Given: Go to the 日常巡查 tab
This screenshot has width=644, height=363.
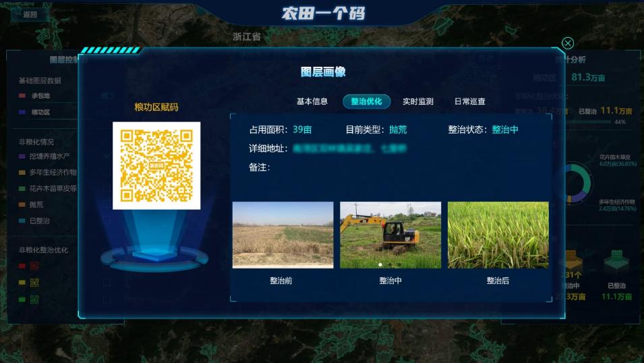Looking at the screenshot, I should coord(469,101).
